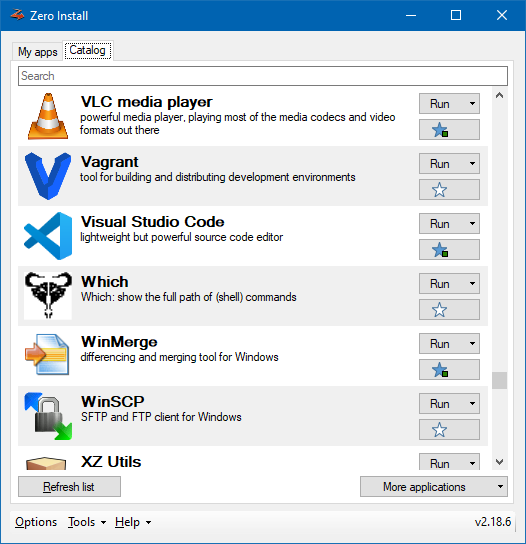Click the WinSCP padlock icon
Screen dimensions: 526x544
48,416
